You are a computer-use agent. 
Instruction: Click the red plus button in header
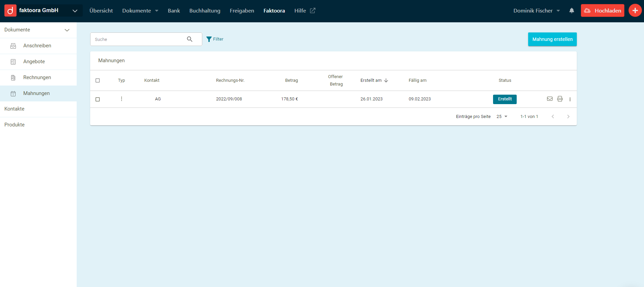coord(635,10)
